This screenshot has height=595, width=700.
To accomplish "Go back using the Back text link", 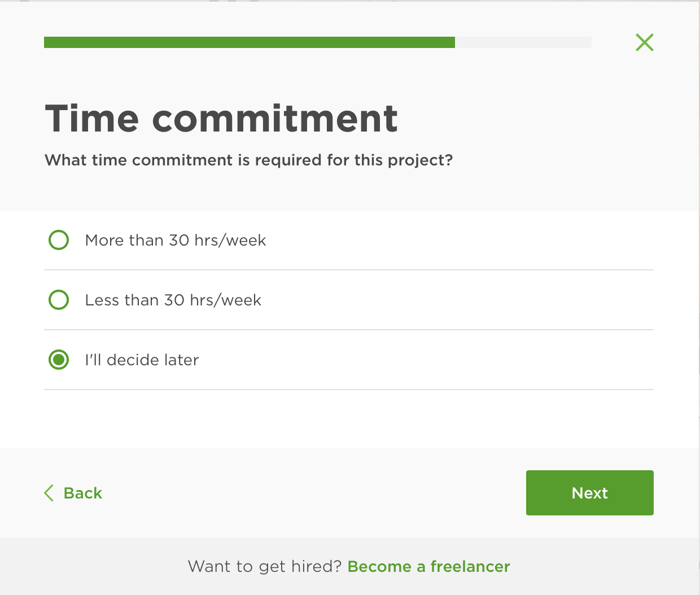I will coord(83,493).
